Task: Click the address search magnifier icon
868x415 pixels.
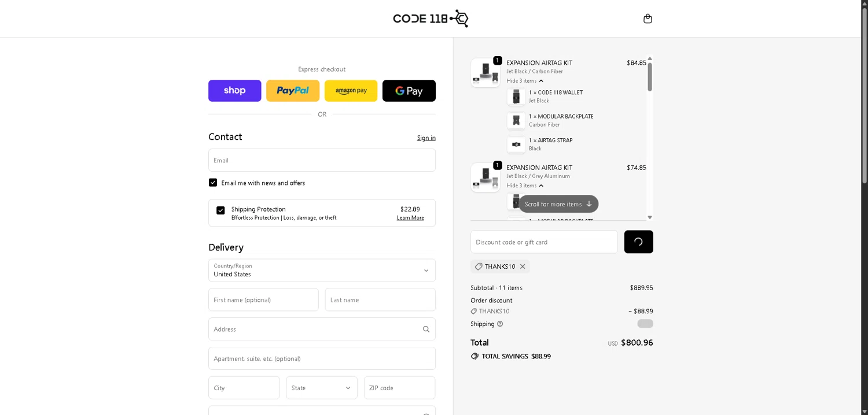Action: click(426, 329)
